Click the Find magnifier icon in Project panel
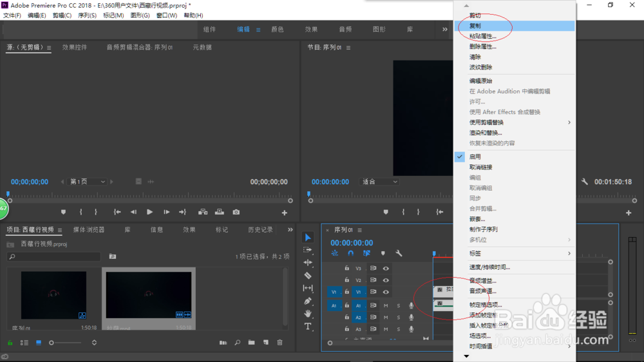The height and width of the screenshot is (362, 644). pos(238,342)
